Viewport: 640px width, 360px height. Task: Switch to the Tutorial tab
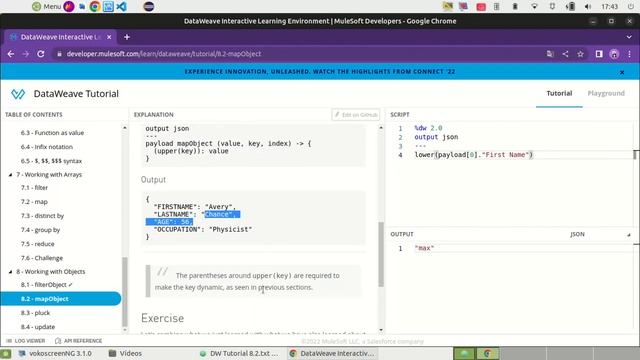click(559, 93)
